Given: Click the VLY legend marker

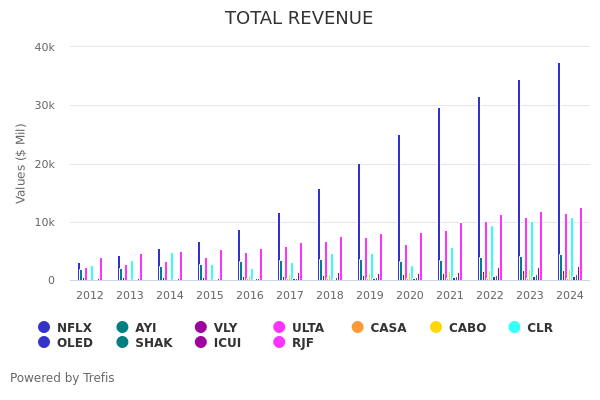Looking at the screenshot, I should 201,327.
